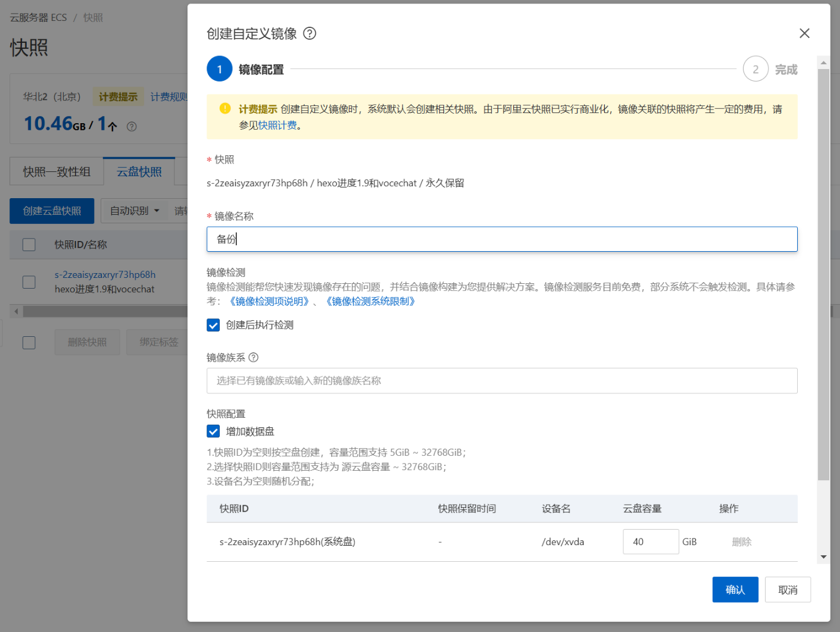Viewport: 840px width, 632px height.
Task: Open help icon beside 创建自定义镜像 title
Action: (310, 33)
